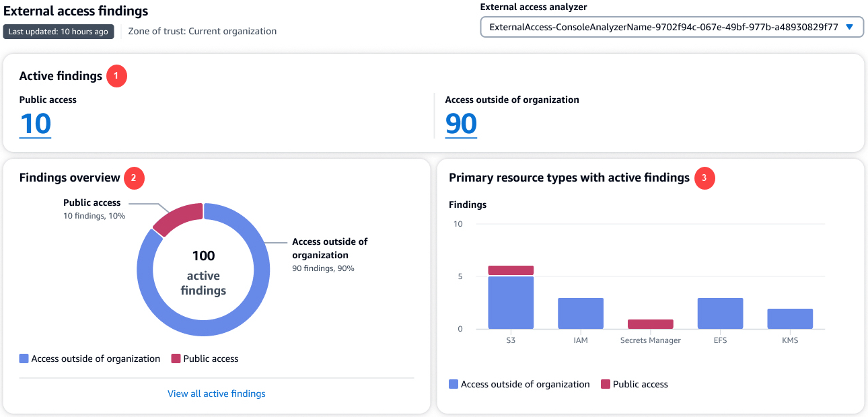Screen dimensions: 868x417
Task: Click the red number 1 callout badge
Action: click(116, 76)
